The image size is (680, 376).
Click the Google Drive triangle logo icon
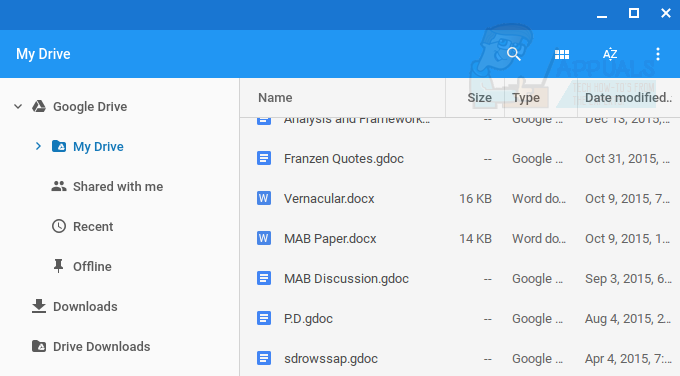click(39, 106)
